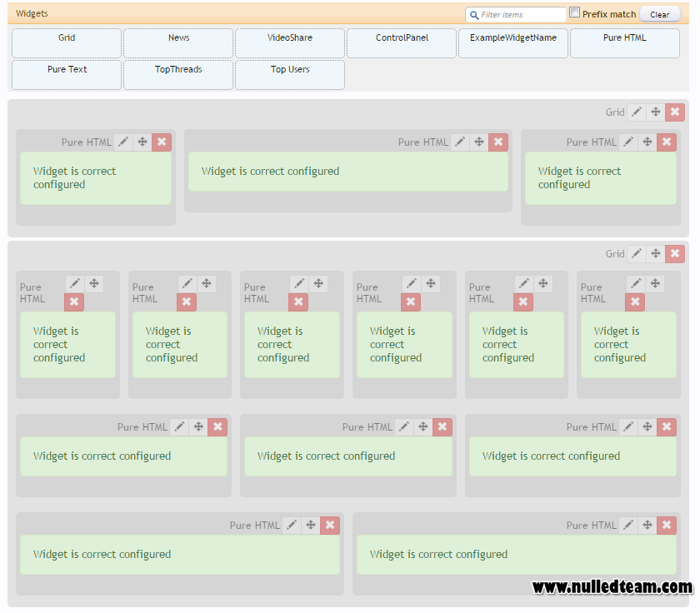
Task: Click move icon of right two-column row widget
Action: tap(647, 525)
